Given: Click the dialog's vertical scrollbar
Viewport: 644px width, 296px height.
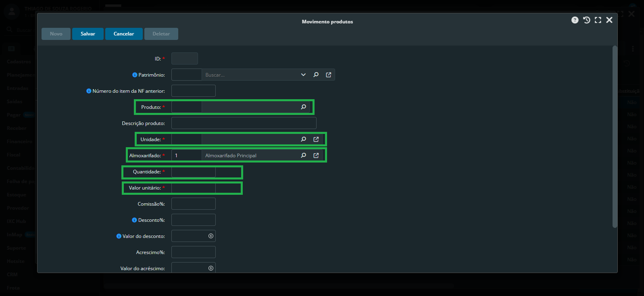Looking at the screenshot, I should tap(615, 137).
